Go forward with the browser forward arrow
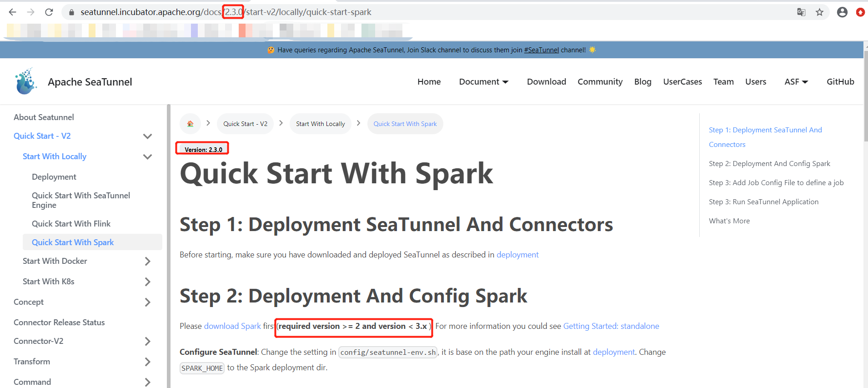Screen dimensions: 868x388 point(30,12)
